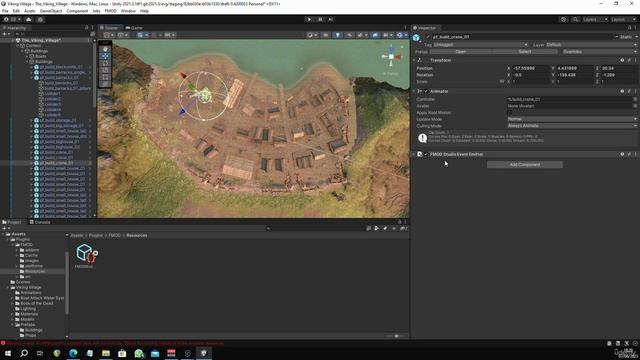Select the Rect tool in Scene overlay

point(105,77)
